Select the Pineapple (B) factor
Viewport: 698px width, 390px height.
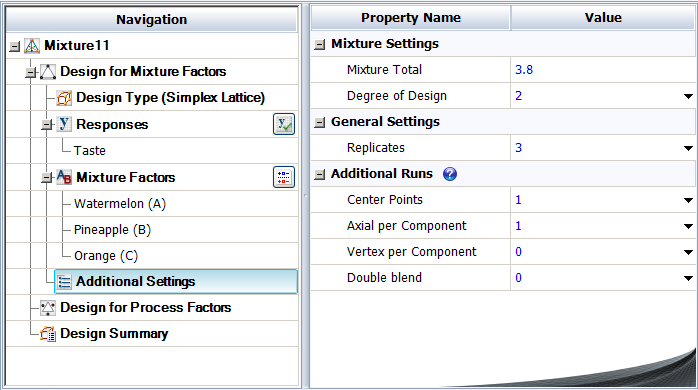pyautogui.click(x=112, y=230)
